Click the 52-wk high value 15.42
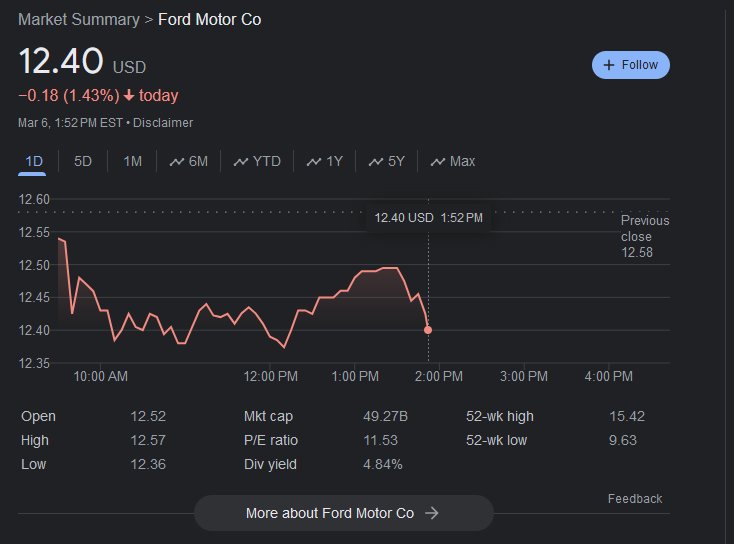 pyautogui.click(x=627, y=416)
